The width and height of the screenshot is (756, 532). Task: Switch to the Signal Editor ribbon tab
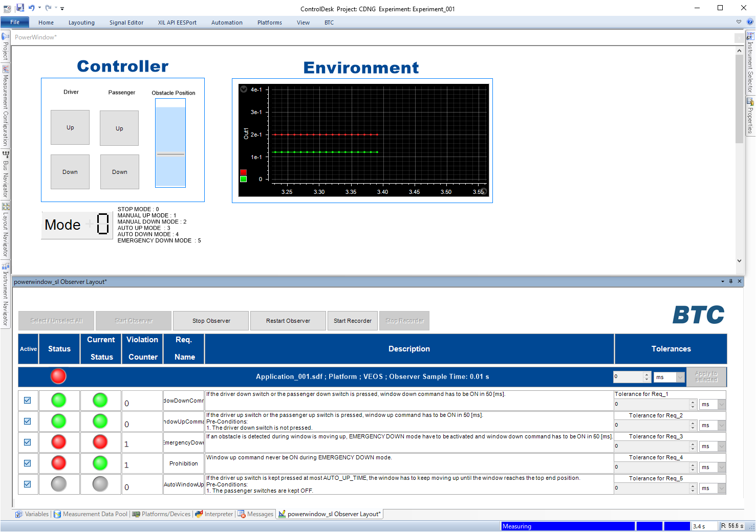(126, 23)
